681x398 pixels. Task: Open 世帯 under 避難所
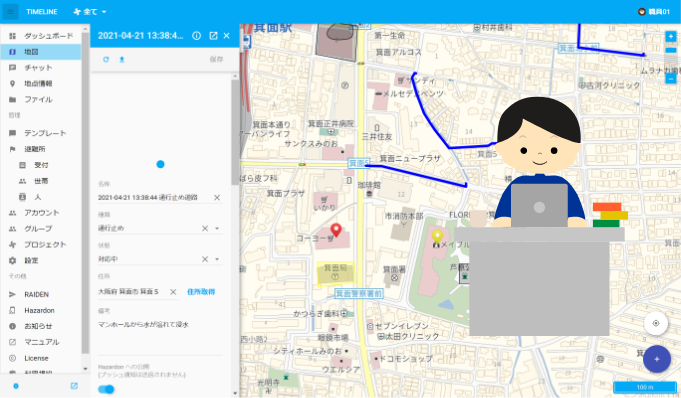40,181
